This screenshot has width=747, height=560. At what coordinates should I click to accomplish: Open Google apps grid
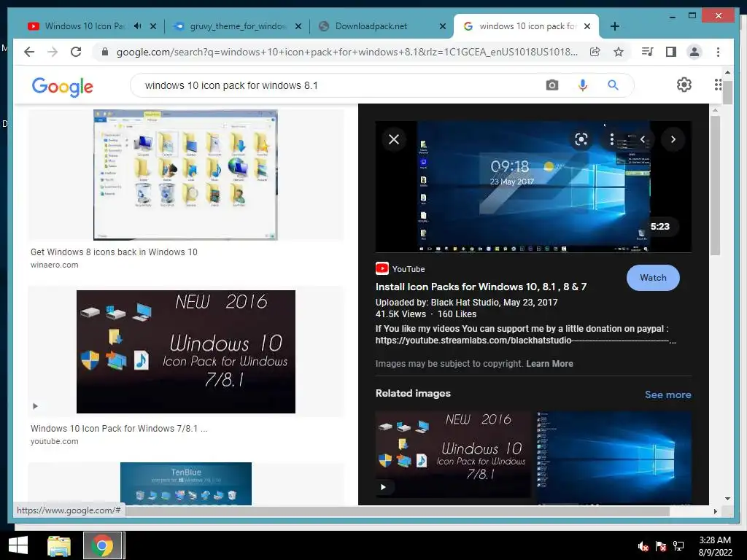click(x=718, y=85)
